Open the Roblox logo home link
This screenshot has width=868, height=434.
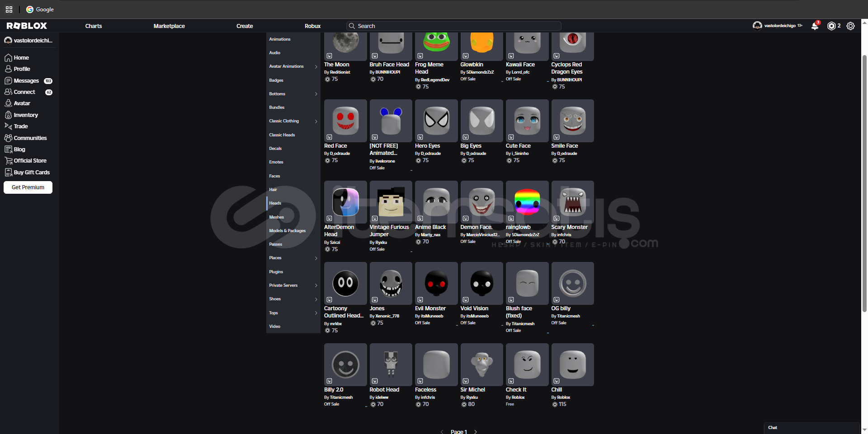tap(27, 26)
